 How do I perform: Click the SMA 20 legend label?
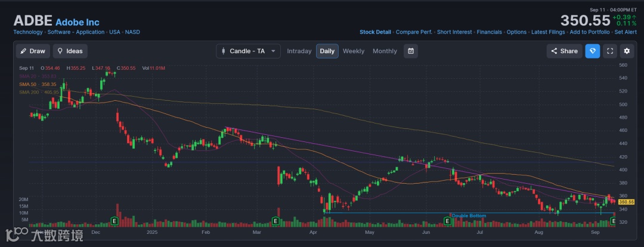[38, 76]
